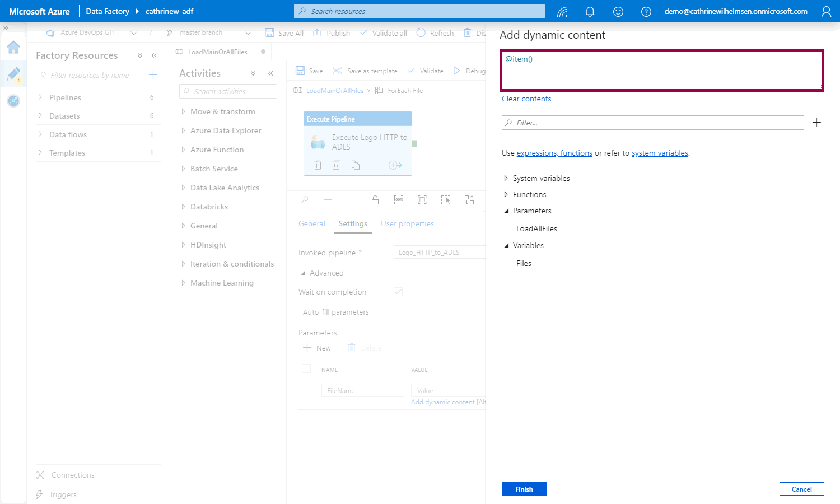Switch to the User properties tab
840x504 pixels.
coord(407,223)
